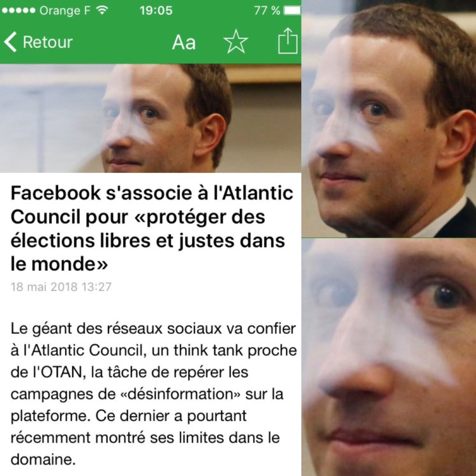Tap the signal strength dots
Screen dimensions: 476x476
[19, 11]
